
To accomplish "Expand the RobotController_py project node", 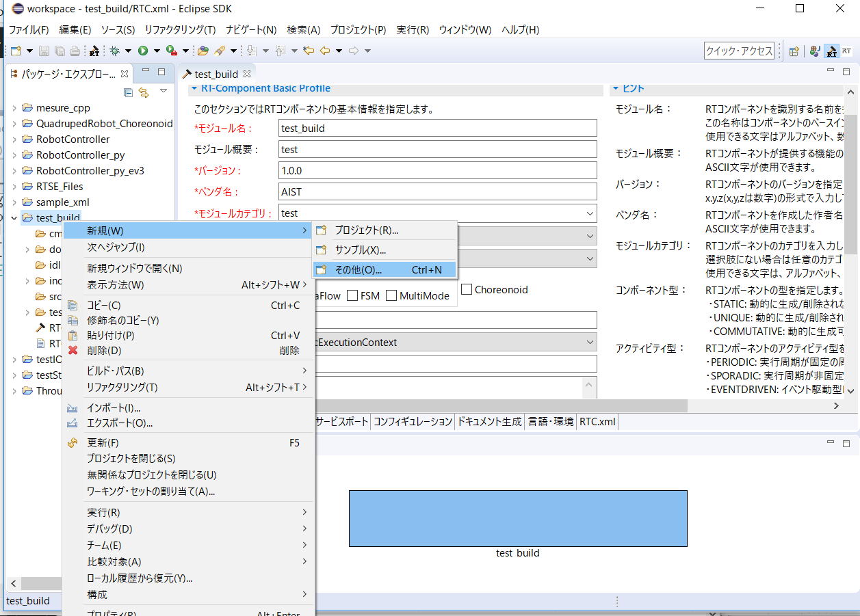I will [14, 155].
